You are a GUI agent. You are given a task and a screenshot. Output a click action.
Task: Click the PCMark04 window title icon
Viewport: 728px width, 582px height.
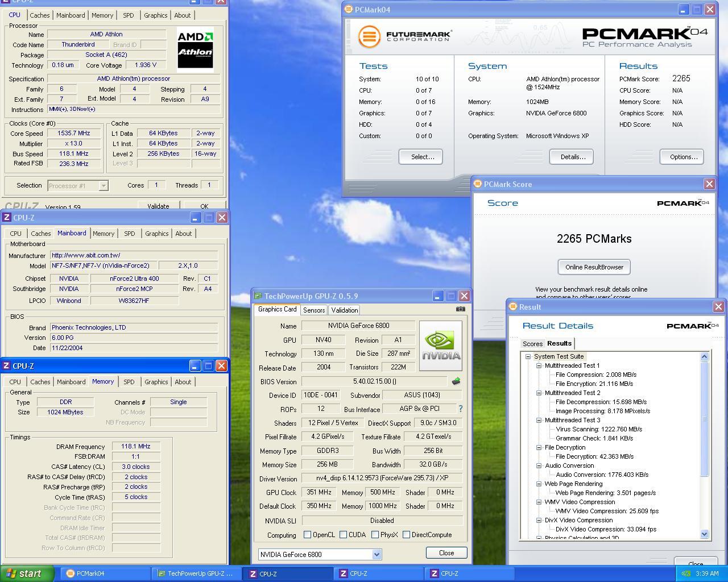(348, 10)
